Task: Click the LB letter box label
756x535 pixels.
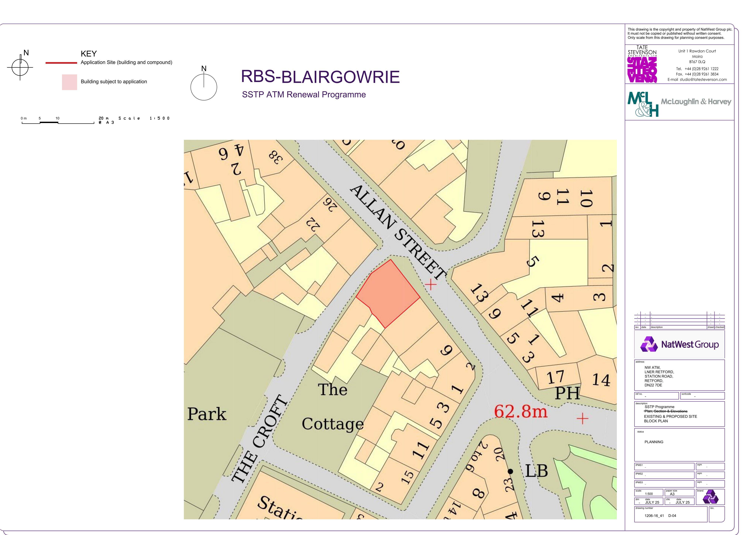Action: coord(536,471)
